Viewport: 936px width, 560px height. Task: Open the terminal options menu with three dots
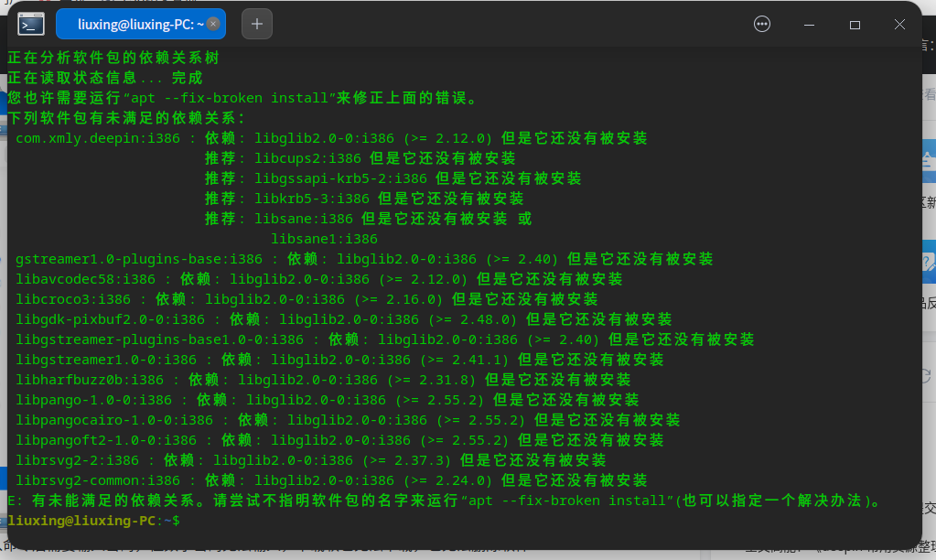[x=761, y=24]
